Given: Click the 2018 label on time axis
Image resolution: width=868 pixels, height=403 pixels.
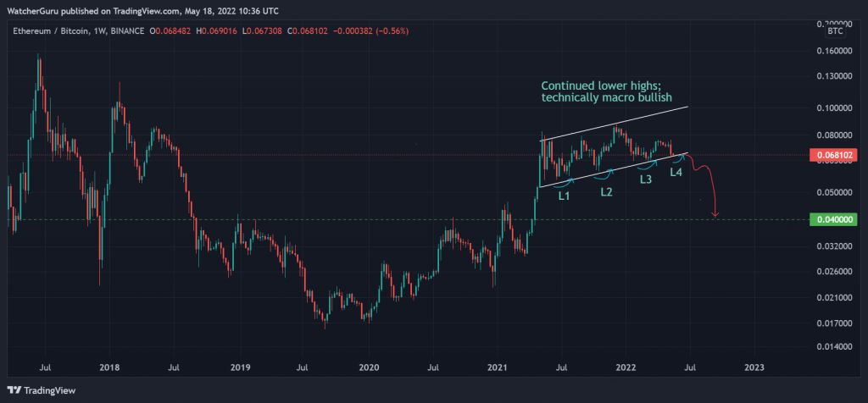Looking at the screenshot, I should point(109,367).
